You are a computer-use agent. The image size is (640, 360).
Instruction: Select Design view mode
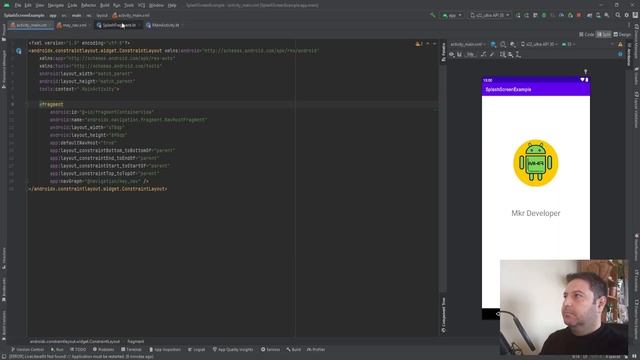click(x=622, y=35)
